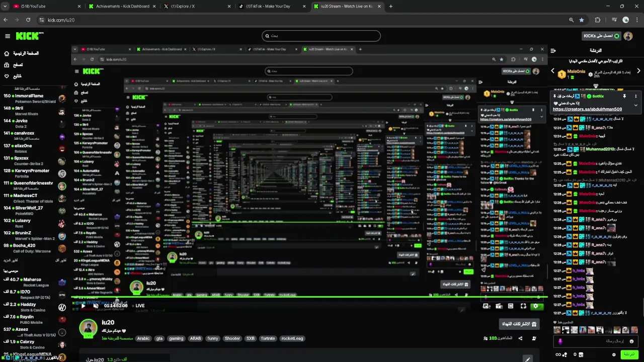Open the Jovke Dota 2 channel
The width and height of the screenshot is (644, 362).
(x=34, y=123)
